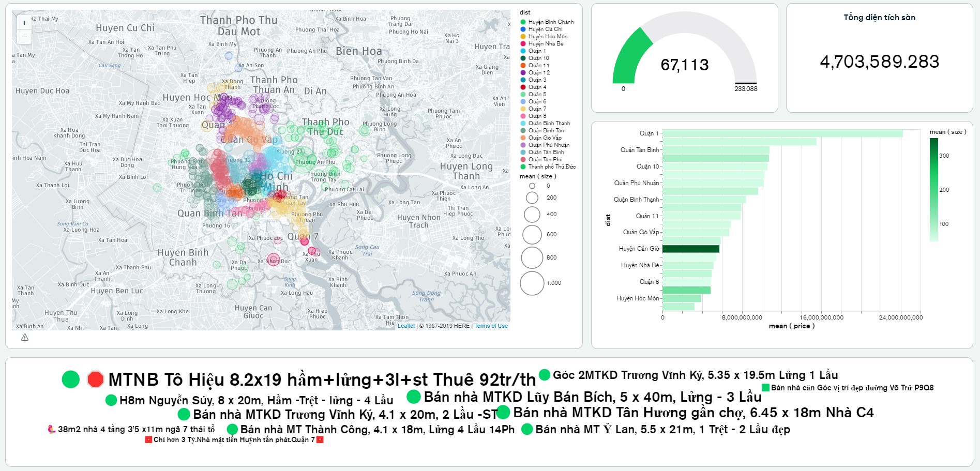Toggle Huyện Bình Chánh in map legend
This screenshot has height=471, width=980.
click(x=550, y=22)
